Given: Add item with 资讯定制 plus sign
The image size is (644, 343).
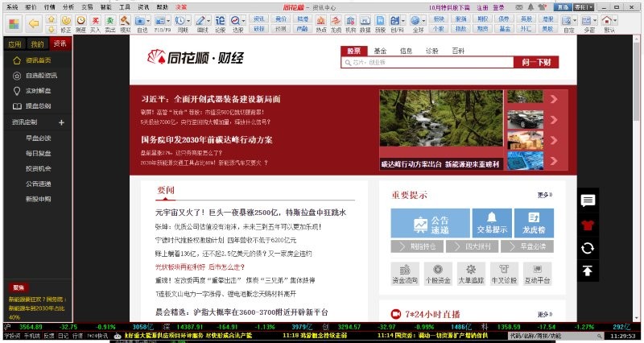Looking at the screenshot, I should (62, 122).
